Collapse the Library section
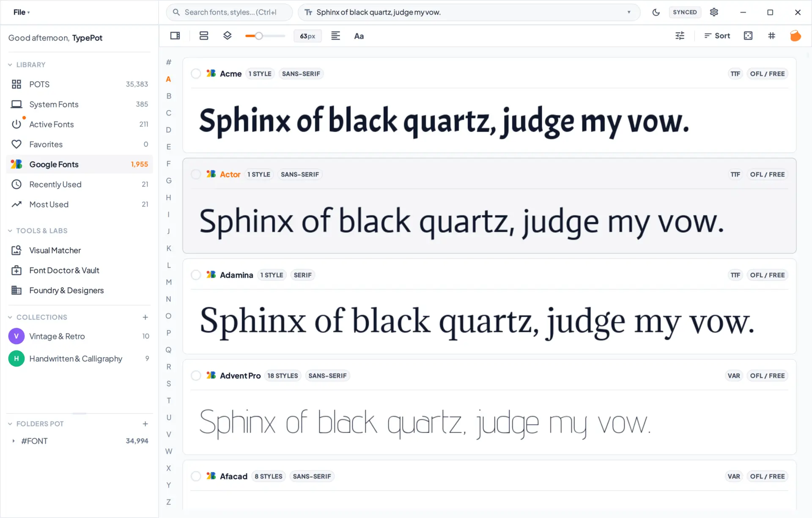812x518 pixels. (10, 65)
